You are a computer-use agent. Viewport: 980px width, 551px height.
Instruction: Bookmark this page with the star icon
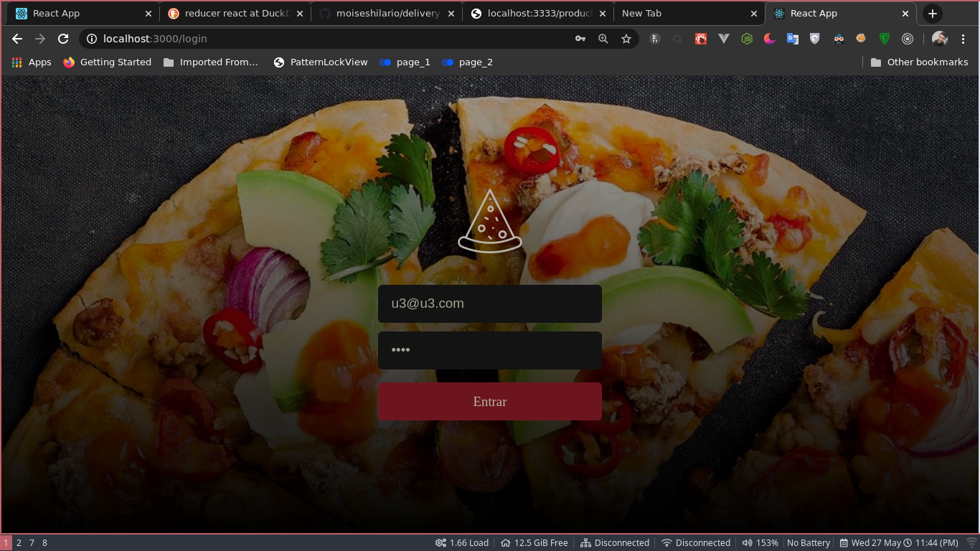coord(626,39)
